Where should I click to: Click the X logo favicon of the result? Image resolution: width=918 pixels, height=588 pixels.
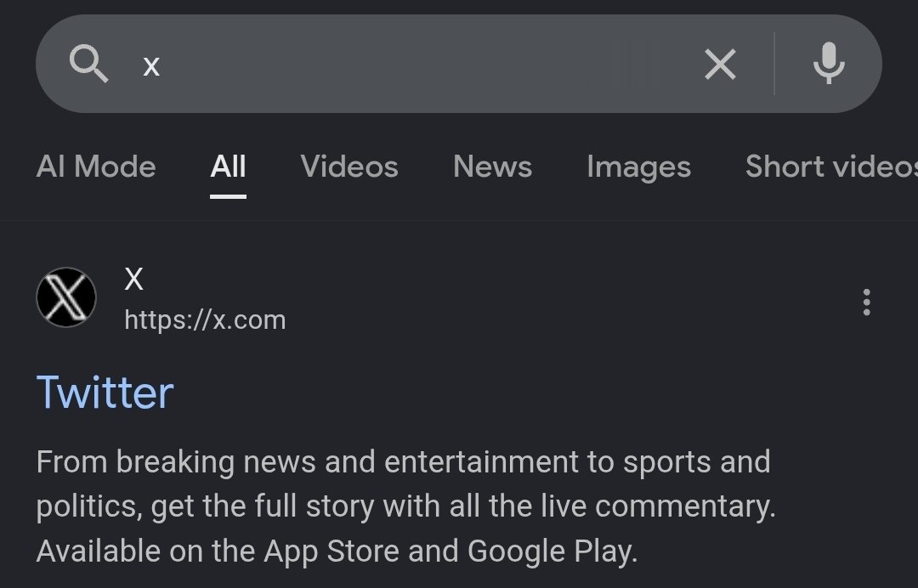[66, 297]
